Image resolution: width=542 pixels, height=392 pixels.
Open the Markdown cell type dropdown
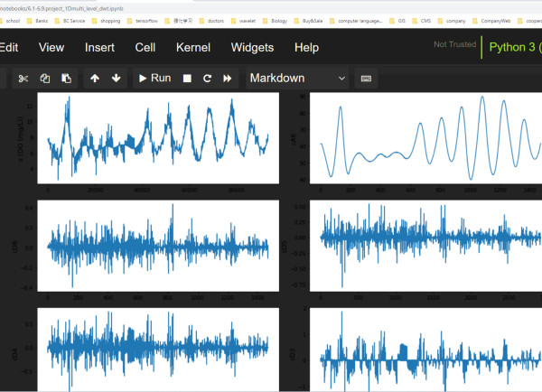coord(298,79)
